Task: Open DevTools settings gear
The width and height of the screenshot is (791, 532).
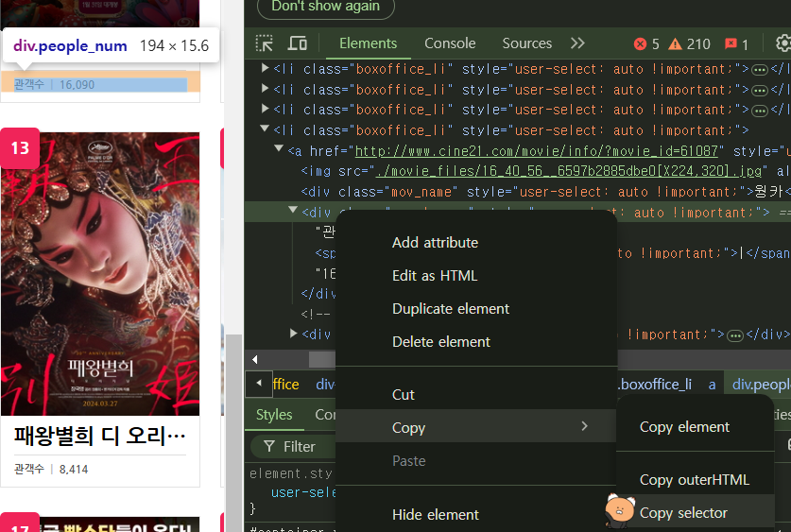Action: 783,43
